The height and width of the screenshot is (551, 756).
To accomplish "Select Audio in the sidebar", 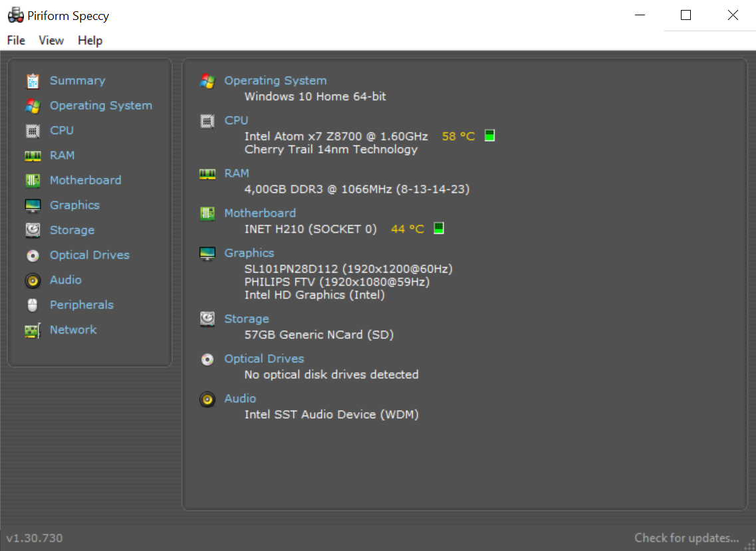I will pos(66,280).
